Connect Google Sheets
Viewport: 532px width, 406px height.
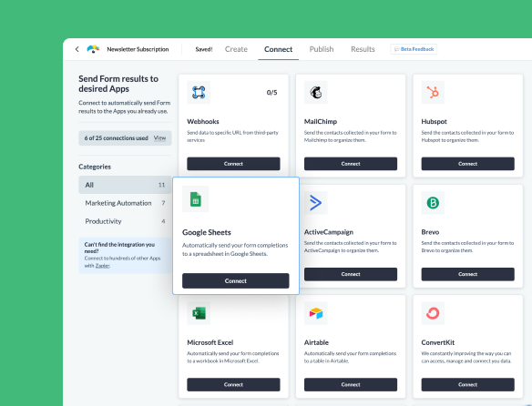[x=235, y=281]
